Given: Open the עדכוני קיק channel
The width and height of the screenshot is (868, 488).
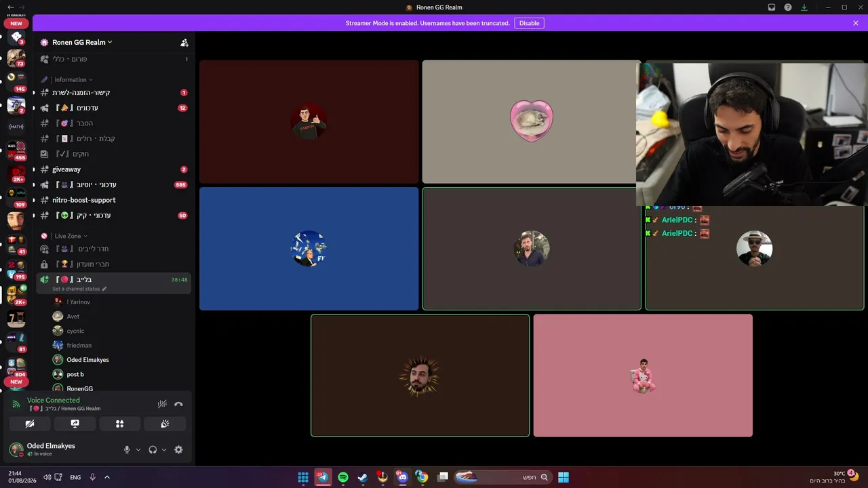Looking at the screenshot, I should click(113, 216).
